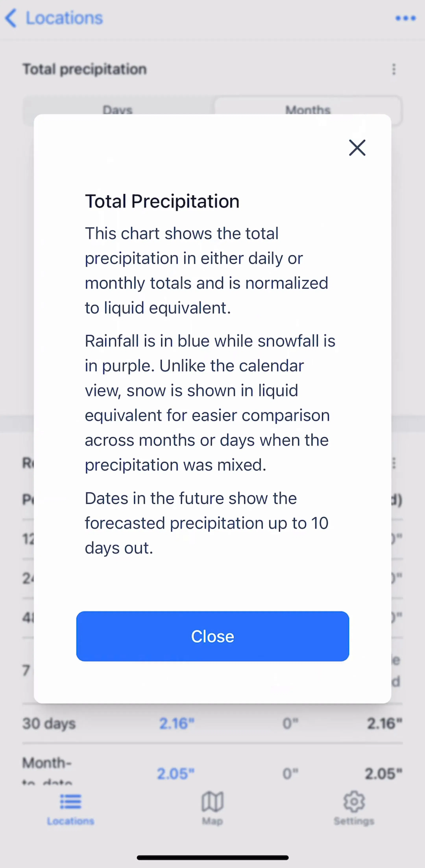
Task: Switch to the Months segment
Action: point(308,110)
